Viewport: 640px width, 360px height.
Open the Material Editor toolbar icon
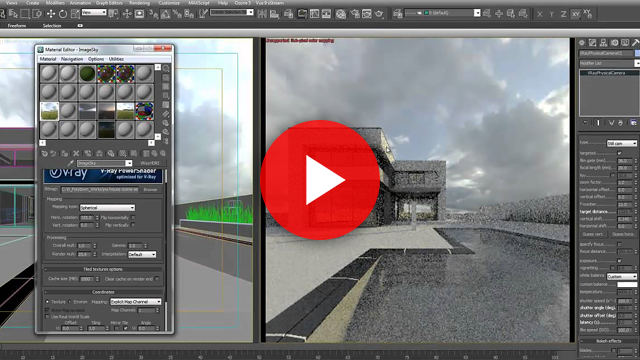(340, 14)
